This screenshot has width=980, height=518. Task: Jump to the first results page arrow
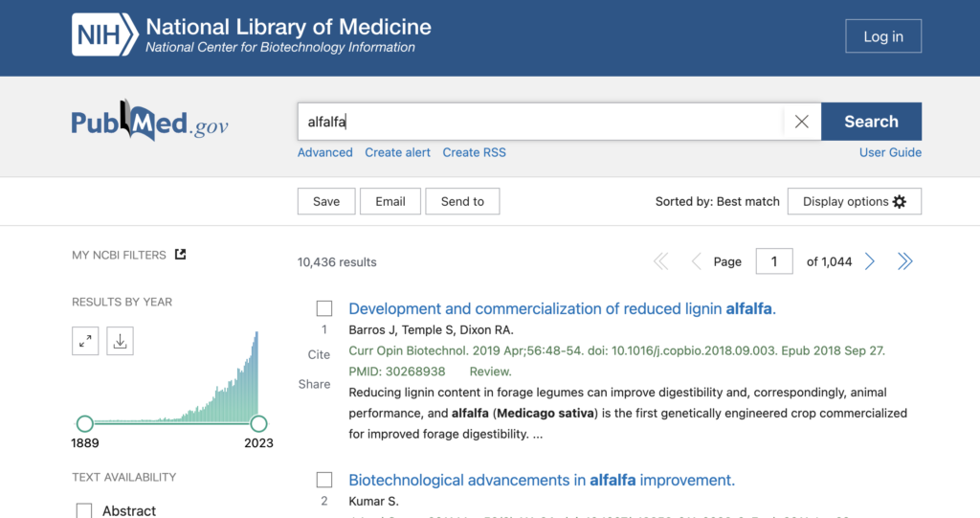click(x=660, y=261)
